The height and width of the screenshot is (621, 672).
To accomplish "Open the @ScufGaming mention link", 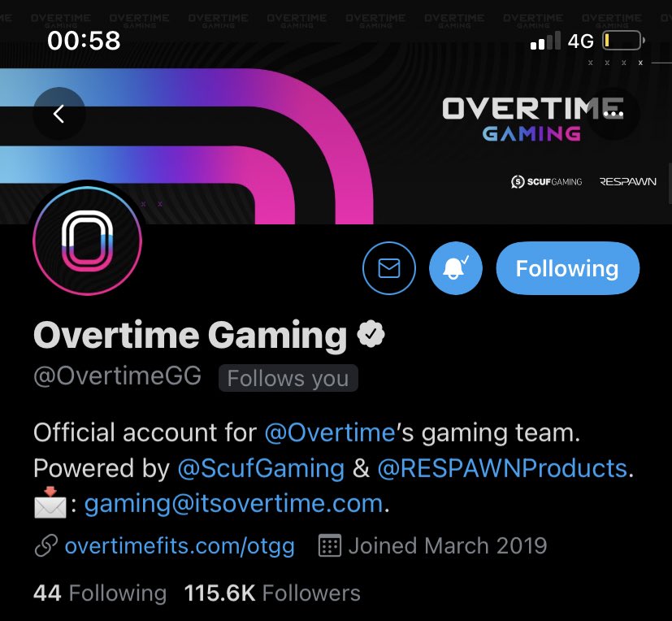I will tap(261, 468).
